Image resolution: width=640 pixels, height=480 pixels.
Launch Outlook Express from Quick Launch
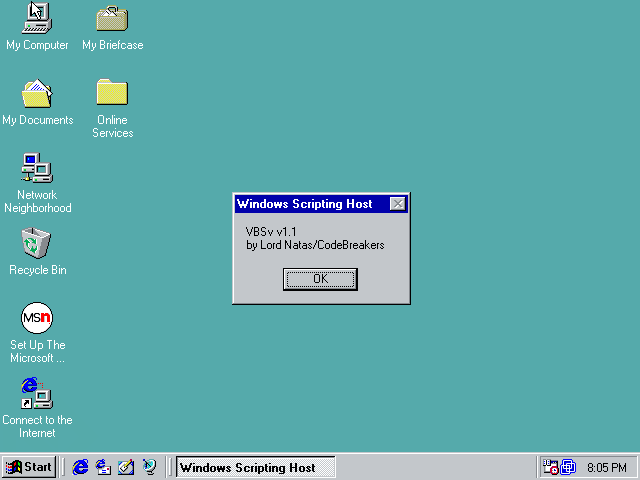click(103, 467)
